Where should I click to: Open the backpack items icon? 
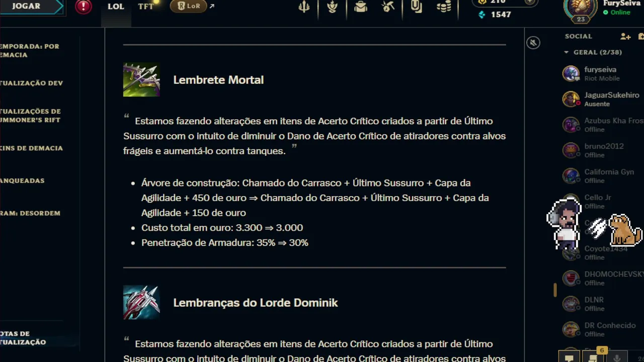point(360,7)
